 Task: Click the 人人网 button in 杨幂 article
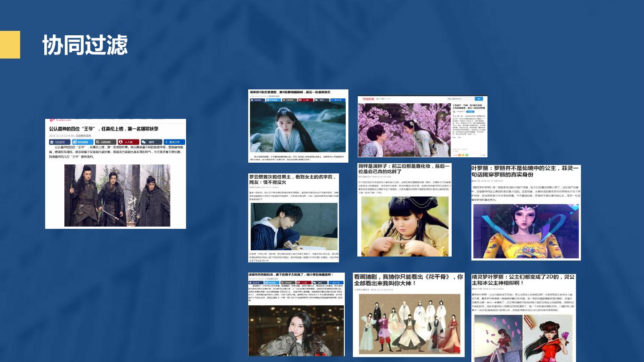306,100
